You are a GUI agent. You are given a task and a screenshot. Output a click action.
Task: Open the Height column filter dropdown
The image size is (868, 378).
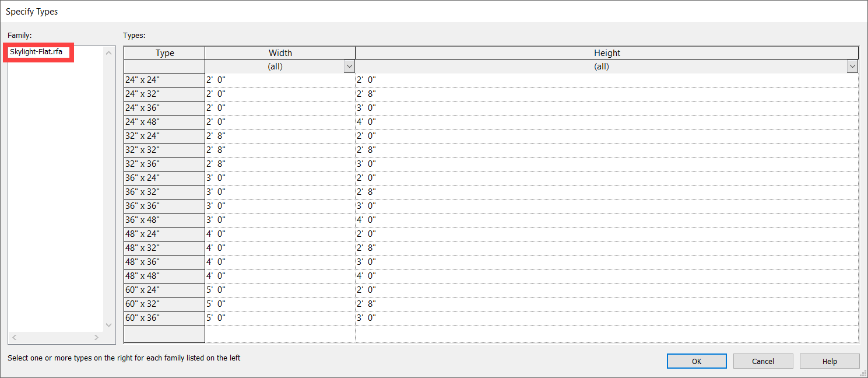coord(852,66)
